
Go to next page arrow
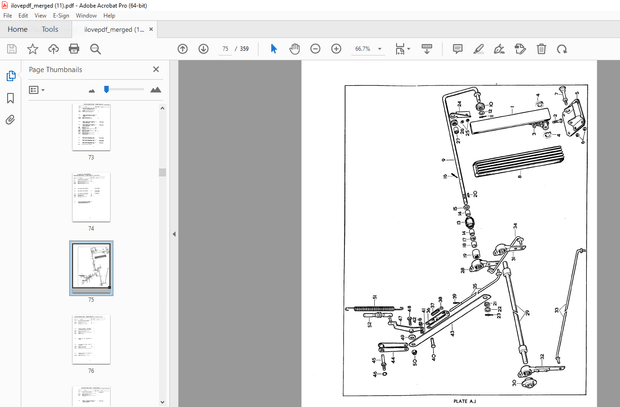tap(203, 49)
